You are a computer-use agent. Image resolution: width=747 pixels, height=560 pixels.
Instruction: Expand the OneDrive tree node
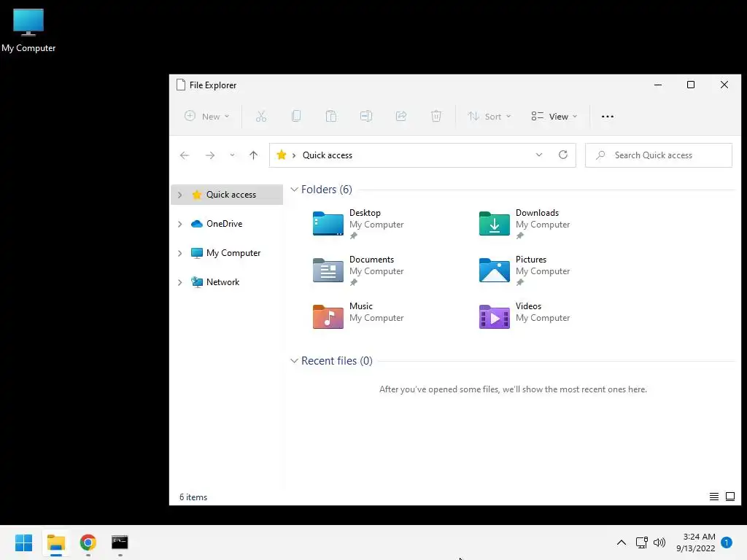[179, 224]
